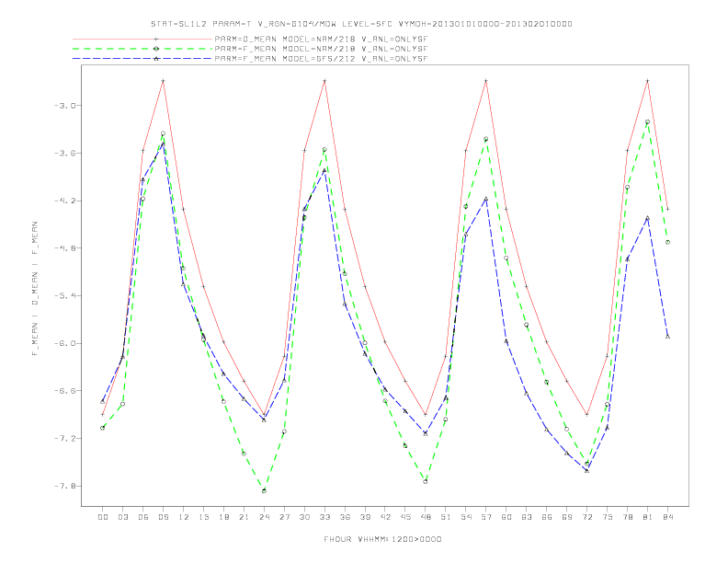
Task: Click the chart title starting with STAT=SL1L2
Action: 361,24
